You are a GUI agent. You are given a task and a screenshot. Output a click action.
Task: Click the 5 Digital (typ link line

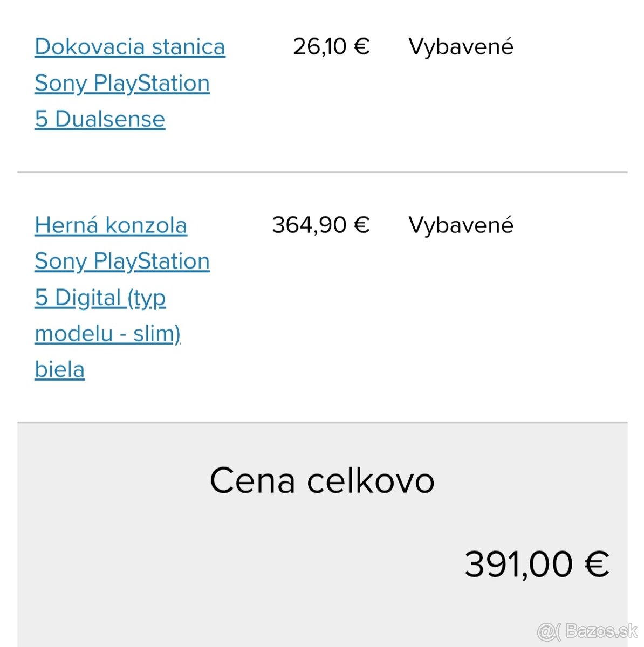(100, 298)
